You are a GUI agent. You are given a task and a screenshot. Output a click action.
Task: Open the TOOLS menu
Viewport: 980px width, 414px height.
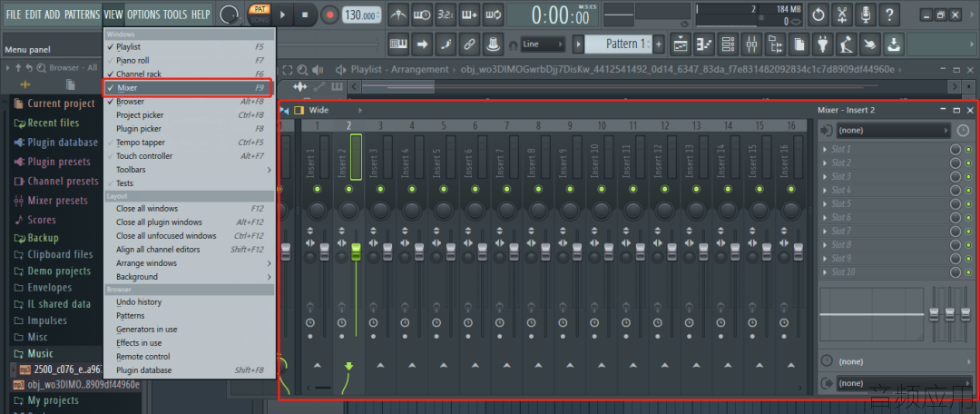click(175, 15)
